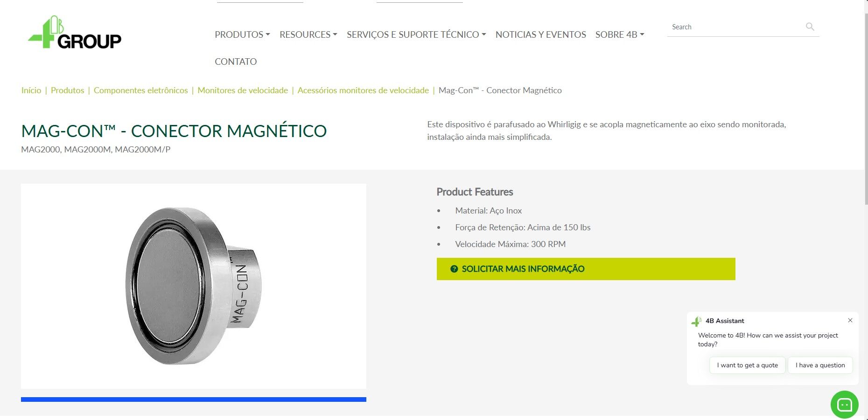Click the Mag-Con product image

(x=194, y=286)
